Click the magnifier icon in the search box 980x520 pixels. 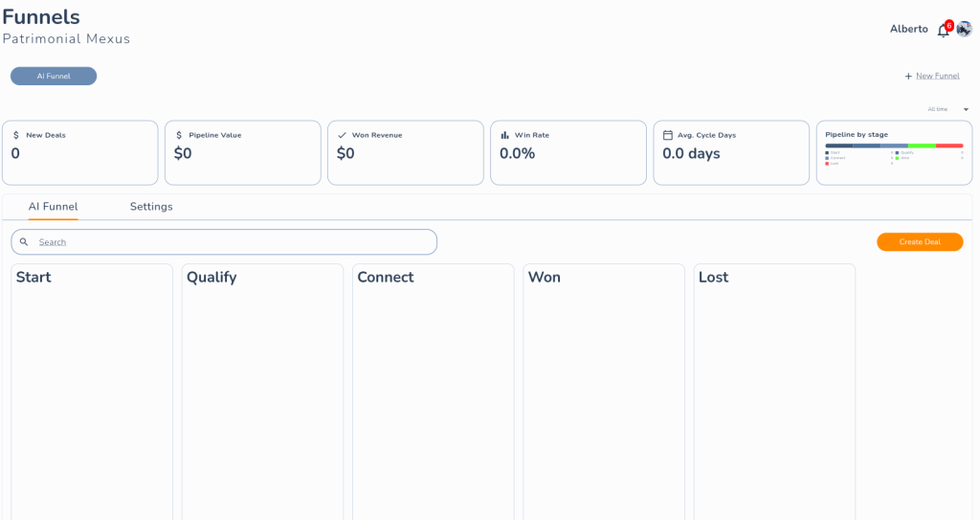click(24, 242)
